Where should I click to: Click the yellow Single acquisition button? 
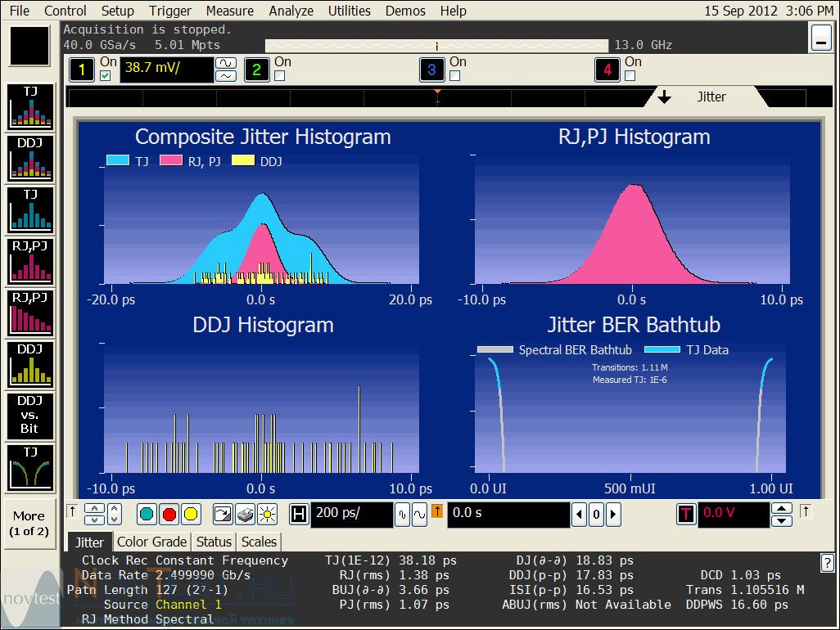[190, 514]
